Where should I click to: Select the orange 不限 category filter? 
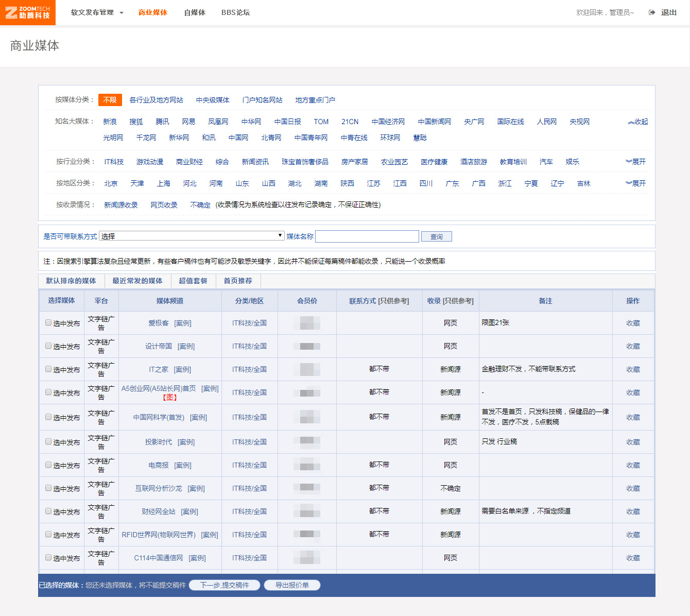(x=110, y=100)
